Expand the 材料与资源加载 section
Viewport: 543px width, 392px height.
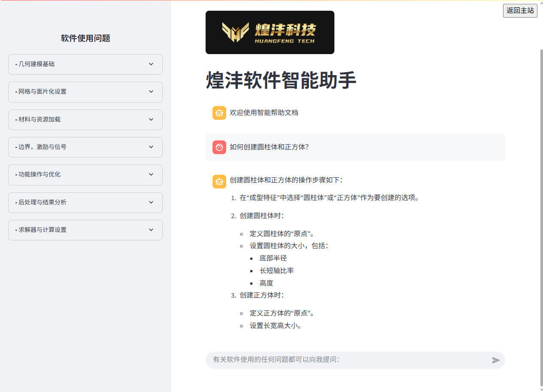85,119
